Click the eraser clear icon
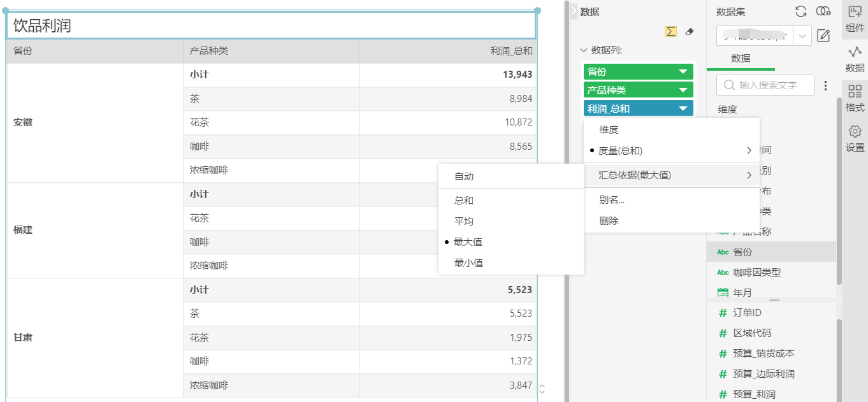This screenshot has height=402, width=868. tap(688, 32)
